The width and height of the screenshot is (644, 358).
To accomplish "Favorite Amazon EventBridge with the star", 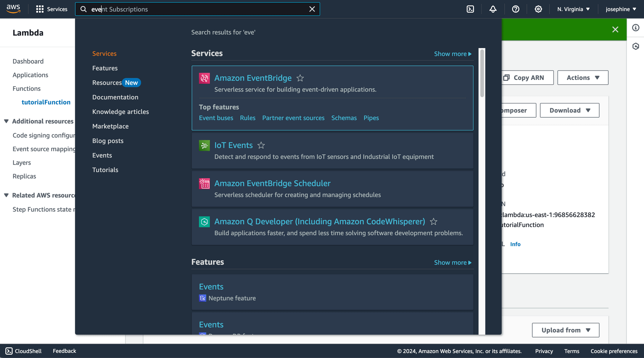I will point(300,78).
